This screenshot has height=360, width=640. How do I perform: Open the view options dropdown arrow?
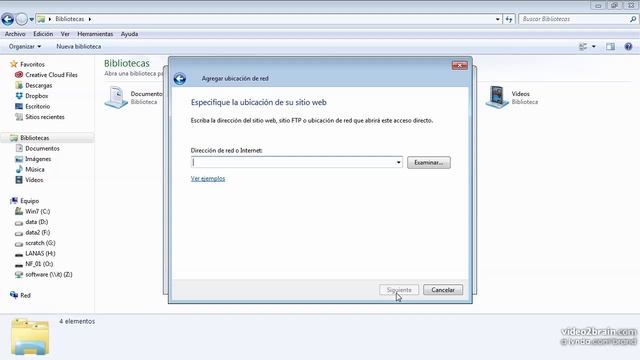(x=593, y=47)
